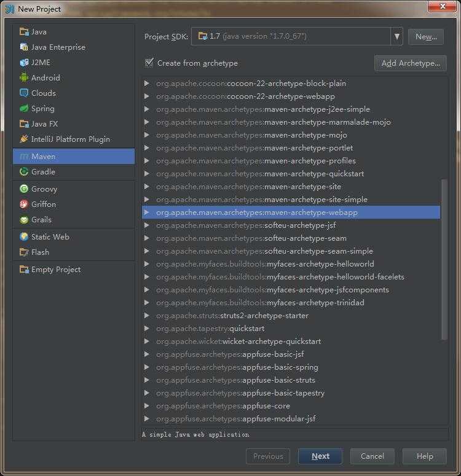Click the IntelliJ logo in title bar
This screenshot has height=476, width=461.
[x=10, y=9]
